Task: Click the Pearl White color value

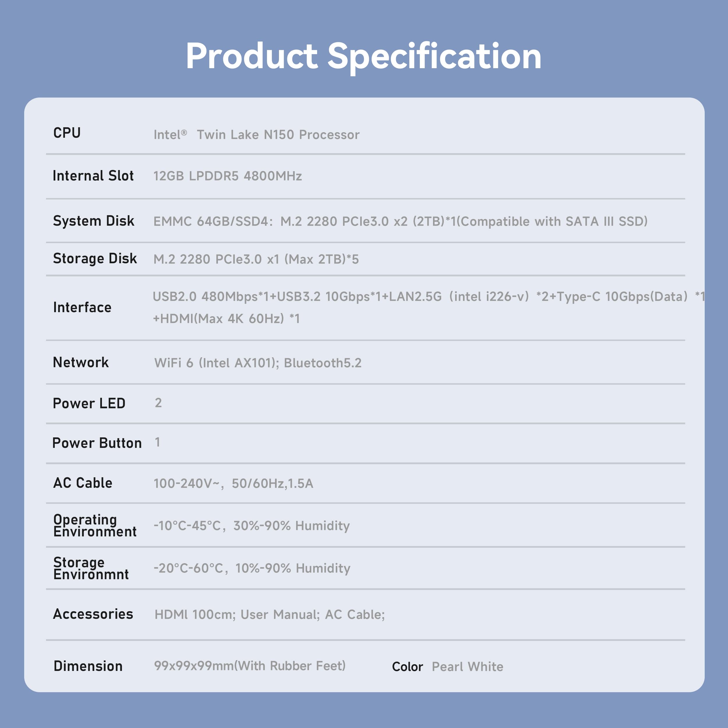Action: click(467, 667)
